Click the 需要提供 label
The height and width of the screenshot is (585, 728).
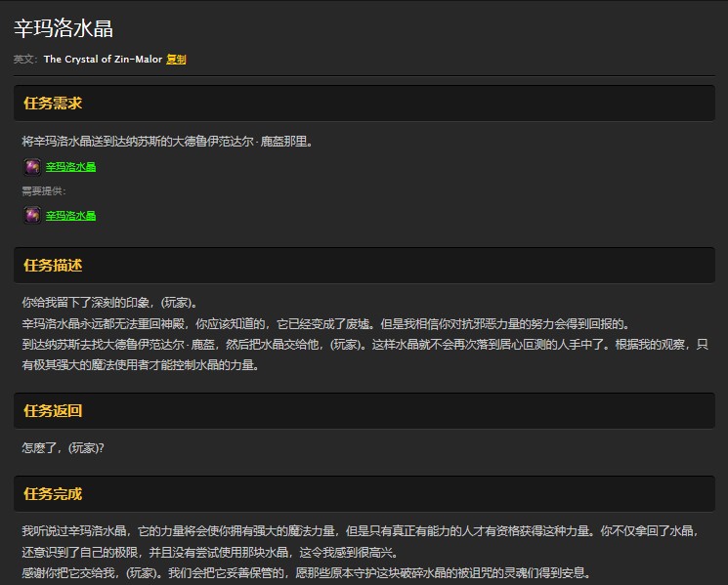point(44,190)
